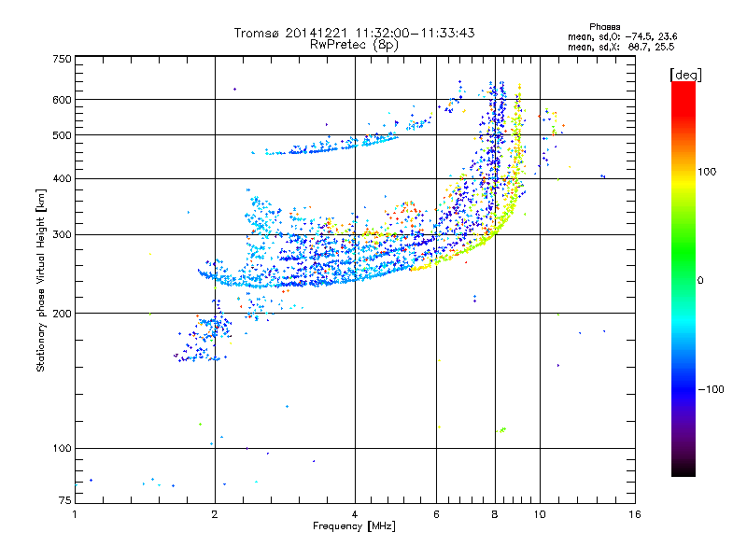Click the 'Phases' header text
Viewport: 747px width, 560px height.
click(x=604, y=27)
